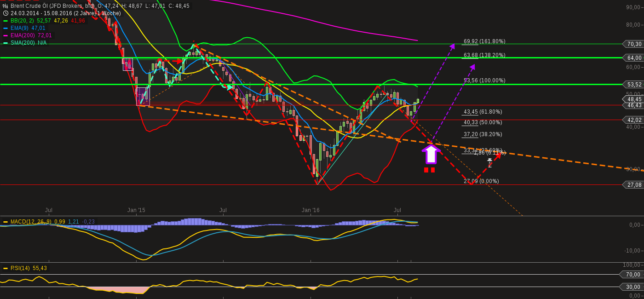The width and height of the screenshot is (644, 299).
Task: Click the RSI 70,00 overbought level tag
Action: tap(632, 275)
